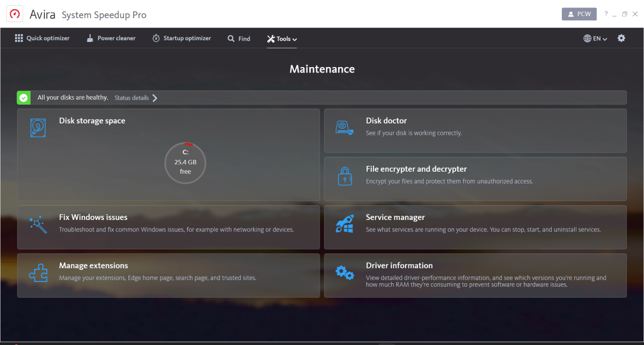Screen dimensions: 644x345
Task: Click 'Manage your extensions, Edge home page' description
Action: 158,278
